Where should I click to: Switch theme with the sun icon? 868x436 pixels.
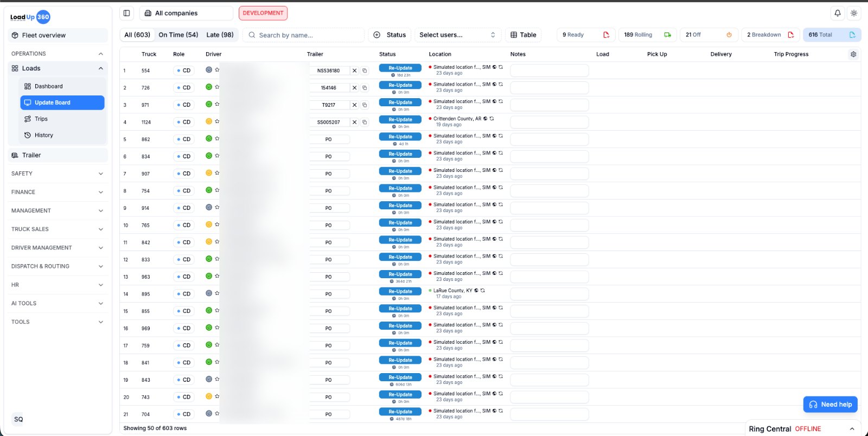pos(854,13)
